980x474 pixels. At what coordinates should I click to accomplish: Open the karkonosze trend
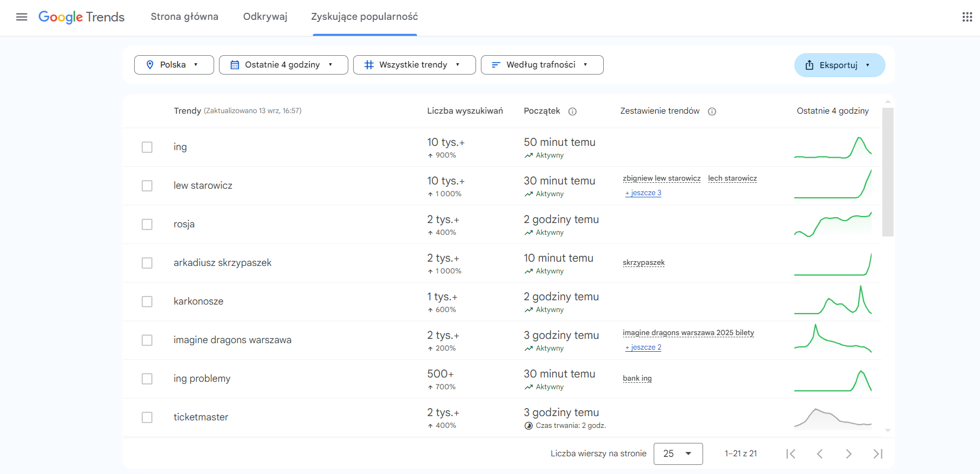click(x=199, y=301)
